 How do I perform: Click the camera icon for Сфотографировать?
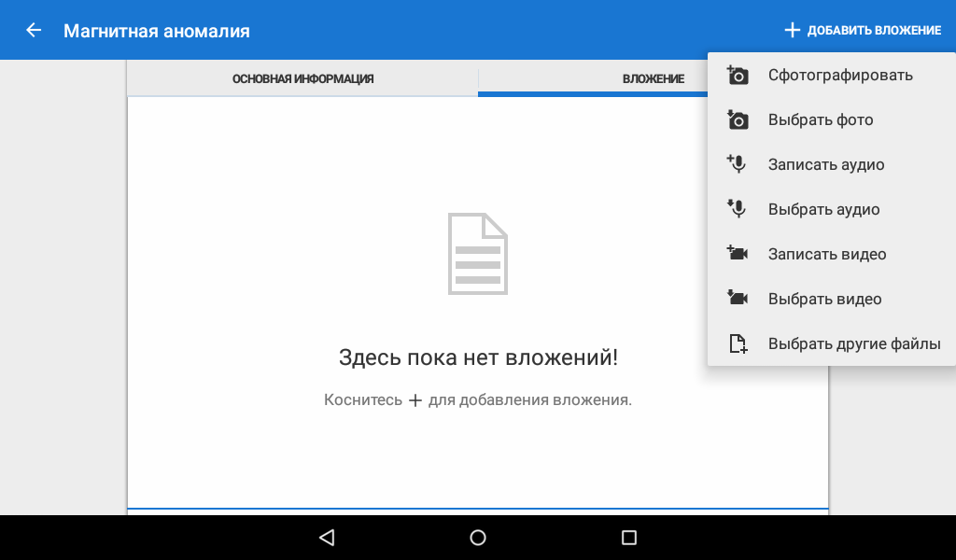point(738,76)
